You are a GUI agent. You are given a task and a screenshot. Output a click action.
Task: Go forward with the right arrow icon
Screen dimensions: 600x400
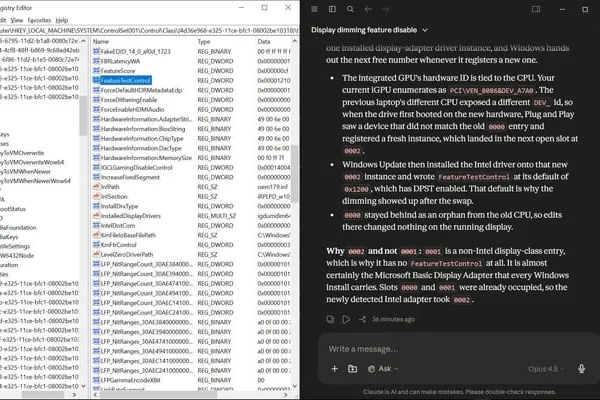coord(386,9)
